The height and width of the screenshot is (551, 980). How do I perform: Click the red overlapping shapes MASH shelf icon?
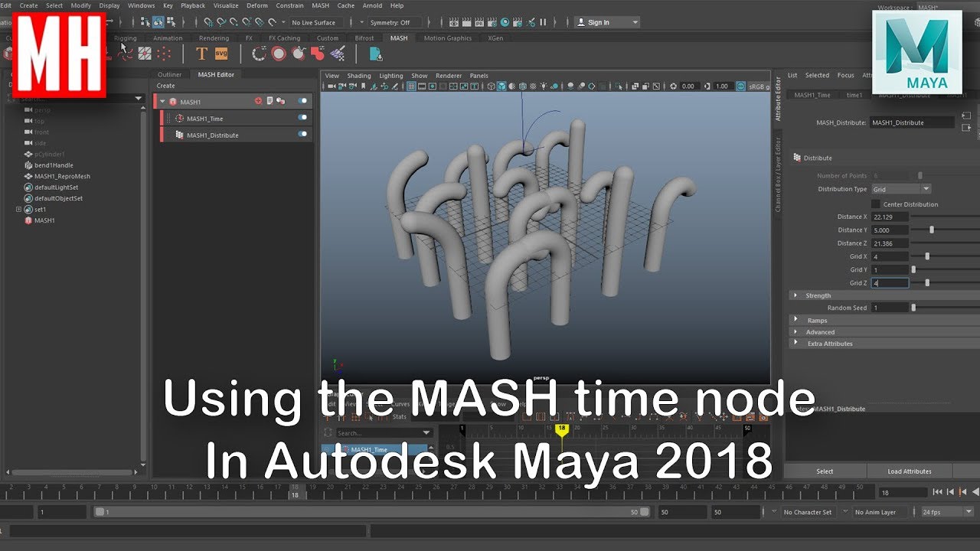coord(318,54)
